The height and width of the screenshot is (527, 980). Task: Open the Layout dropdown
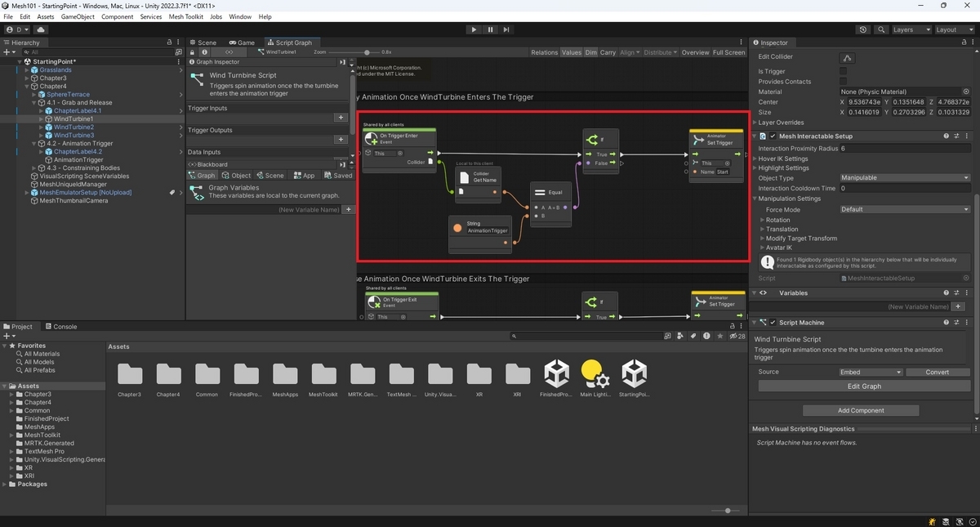point(954,29)
